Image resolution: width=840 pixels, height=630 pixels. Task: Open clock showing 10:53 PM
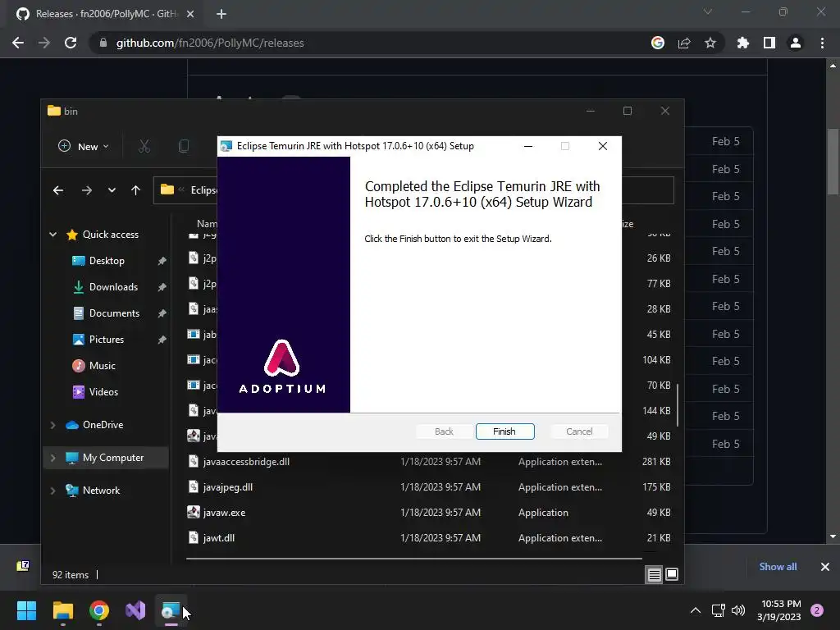pyautogui.click(x=779, y=610)
